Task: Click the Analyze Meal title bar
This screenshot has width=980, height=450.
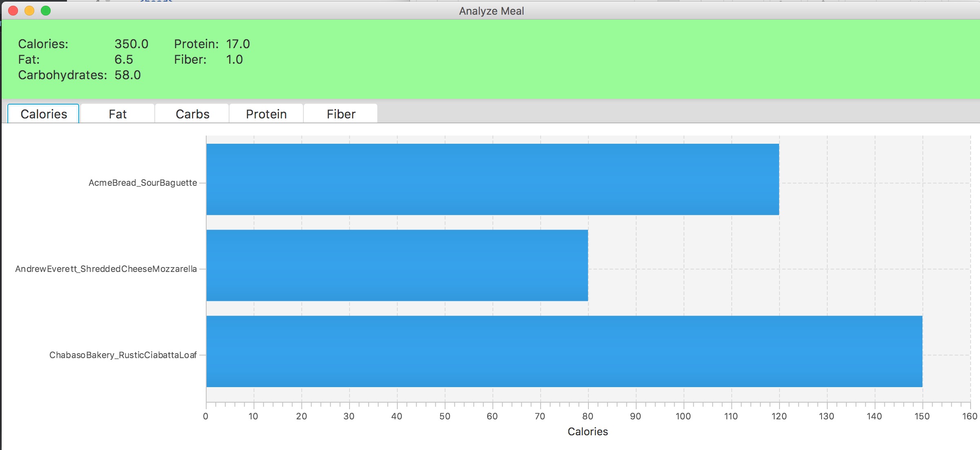Action: click(x=491, y=11)
